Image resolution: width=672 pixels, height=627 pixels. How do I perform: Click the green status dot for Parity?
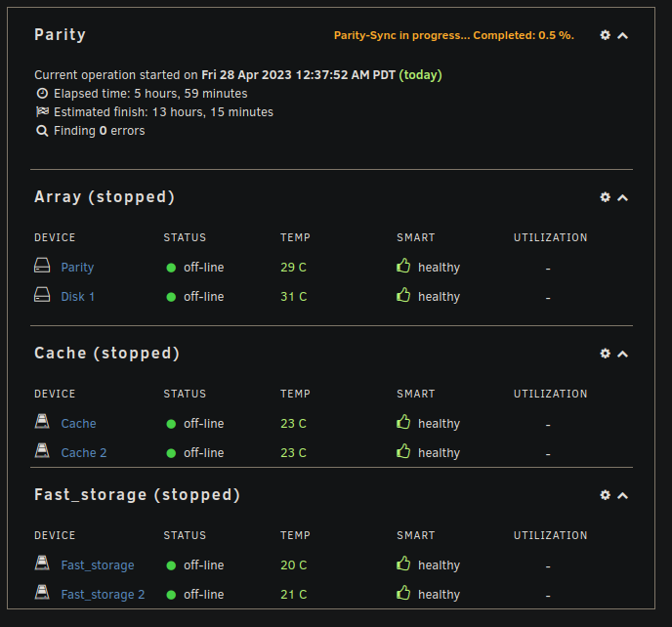[171, 268]
